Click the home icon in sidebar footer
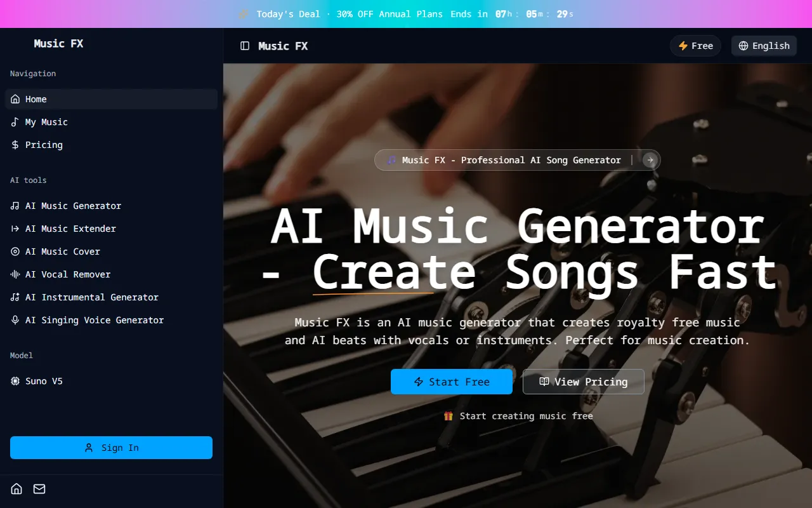The height and width of the screenshot is (508, 812). 16,489
